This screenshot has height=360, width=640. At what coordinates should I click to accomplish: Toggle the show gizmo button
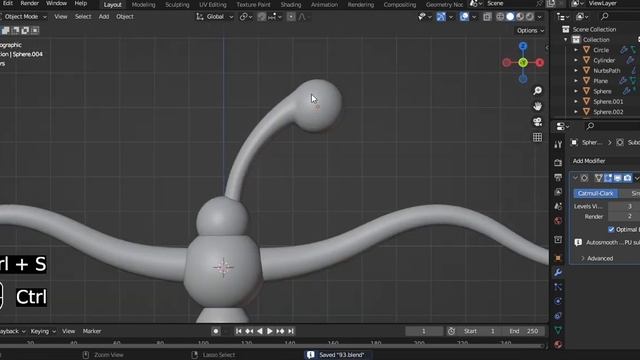point(441,17)
